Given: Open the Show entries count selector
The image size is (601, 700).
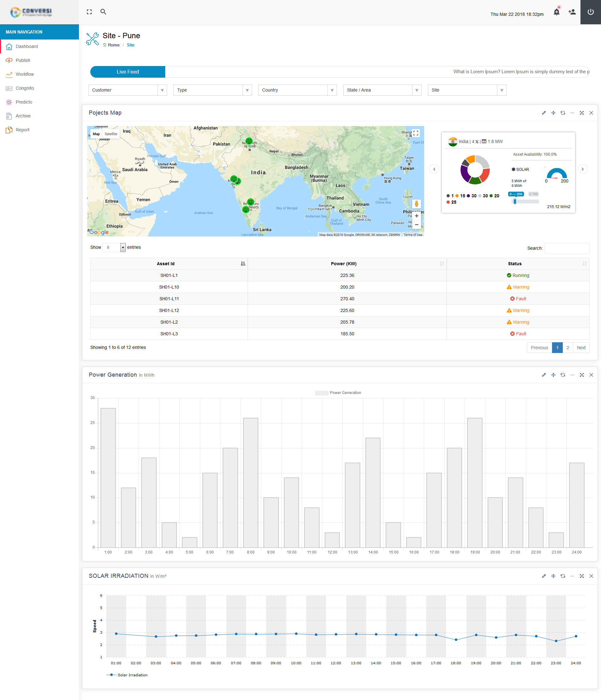Looking at the screenshot, I should [x=114, y=247].
